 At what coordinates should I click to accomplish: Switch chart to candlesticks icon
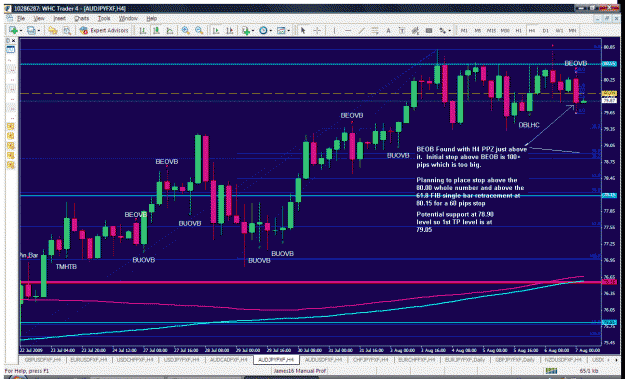(156, 31)
